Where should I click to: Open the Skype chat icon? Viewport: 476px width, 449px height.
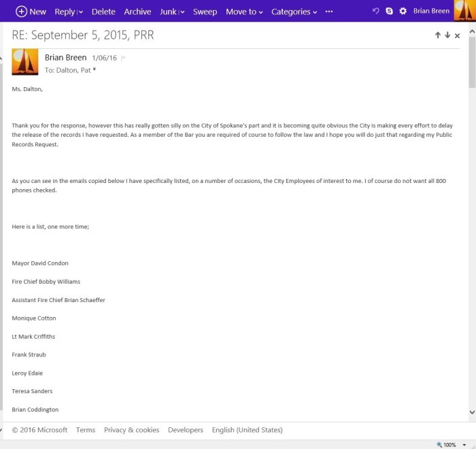pos(389,12)
